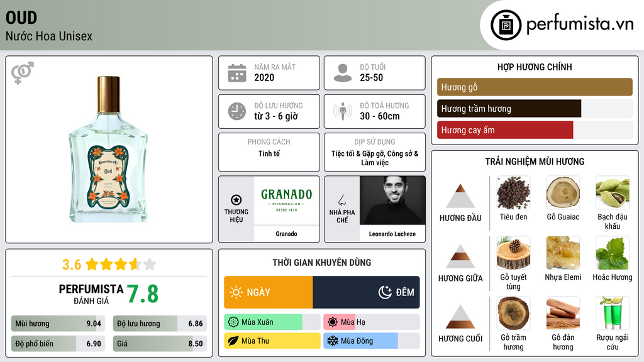Click the Mùa Đông season bar
The height and width of the screenshot is (362, 644).
[x=371, y=341]
